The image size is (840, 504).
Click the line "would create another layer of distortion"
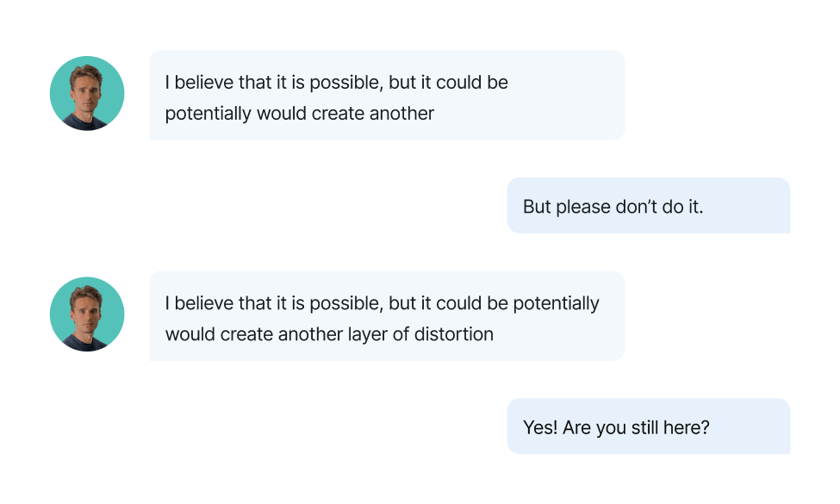pos(329,334)
